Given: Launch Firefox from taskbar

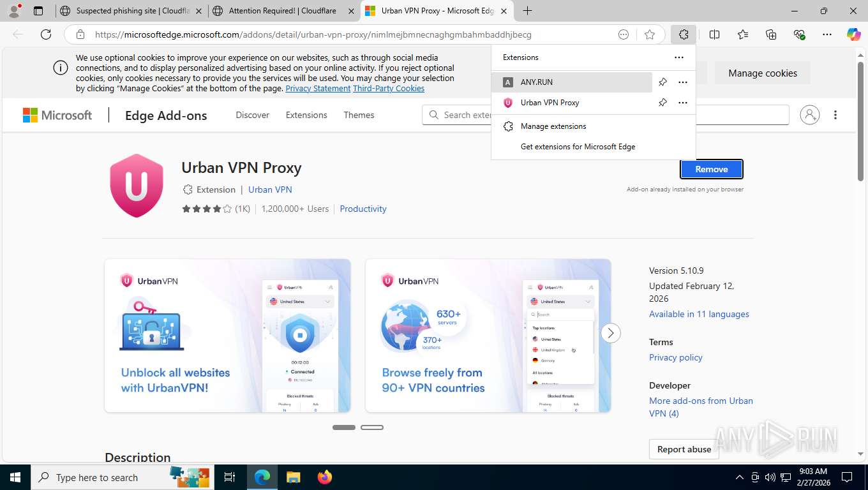Looking at the screenshot, I should click(325, 477).
